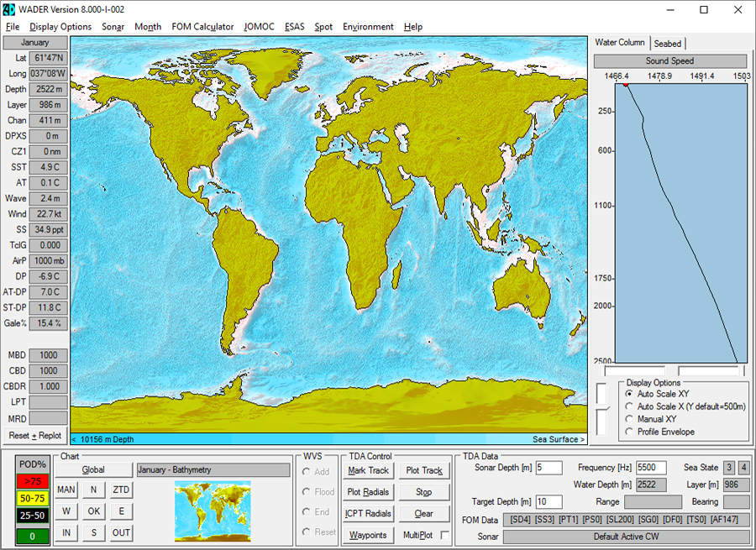Pan chart east with E button
This screenshot has width=756, height=550.
click(x=121, y=511)
